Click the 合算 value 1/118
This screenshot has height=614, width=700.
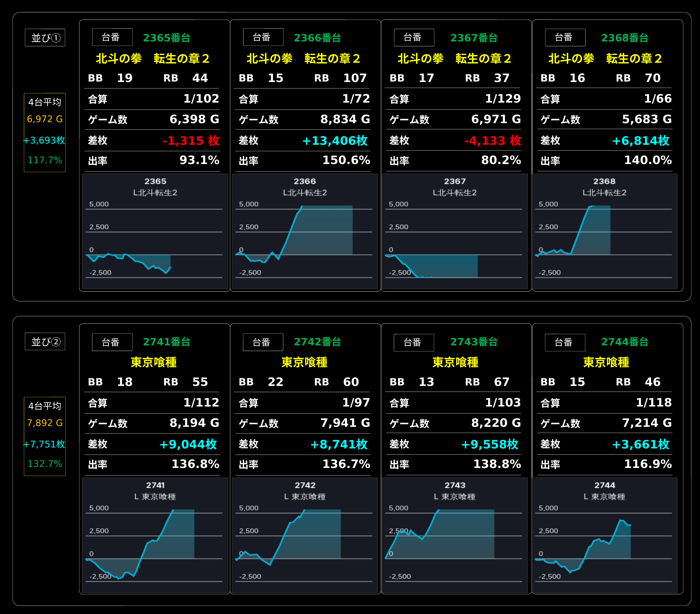coord(654,402)
